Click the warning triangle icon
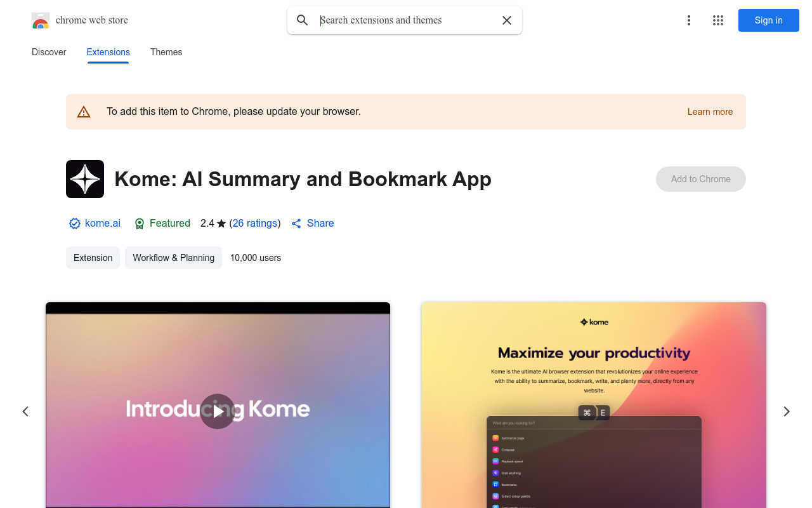 [x=84, y=112]
